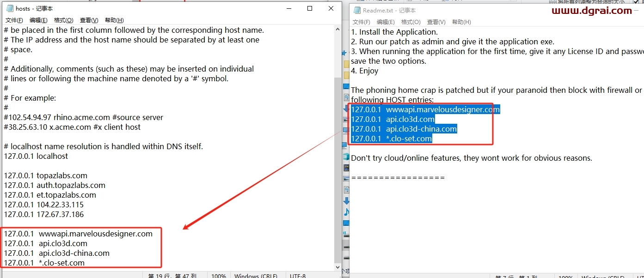
Task: Click the "127.0.0.1 topazlabs.com" line
Action: click(x=45, y=175)
